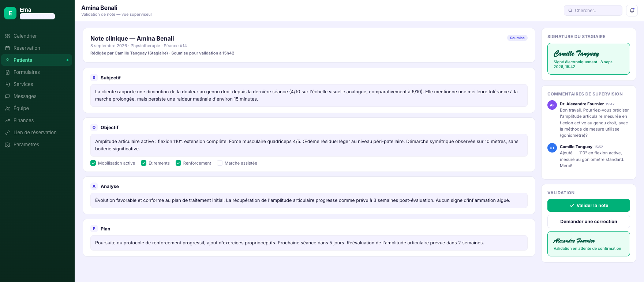Click the CT avatar of Camille Tanguay
This screenshot has height=282, width=644.
pos(552,148)
